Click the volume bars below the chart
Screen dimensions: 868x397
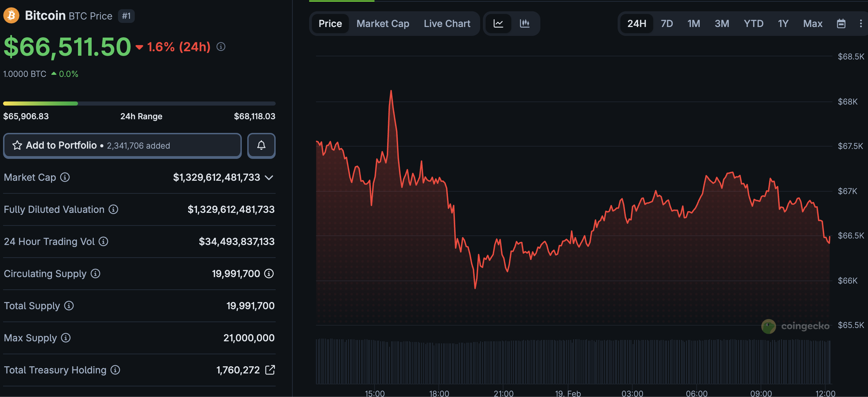pyautogui.click(x=573, y=361)
